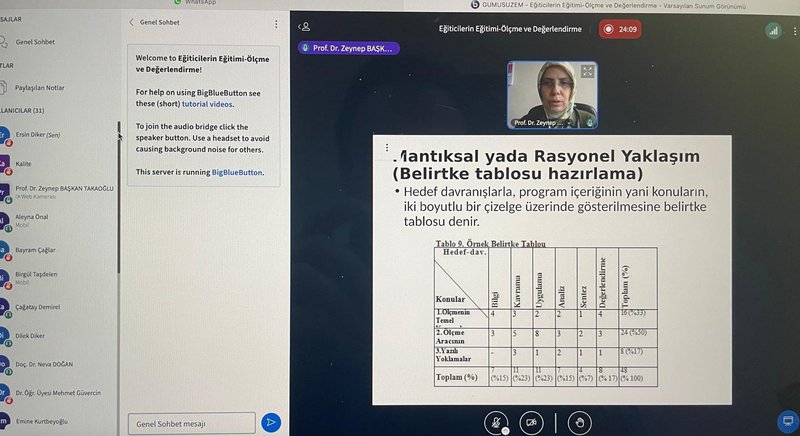Open Paylaşılan Notlar shared notes
The height and width of the screenshot is (436, 800).
pyautogui.click(x=40, y=88)
